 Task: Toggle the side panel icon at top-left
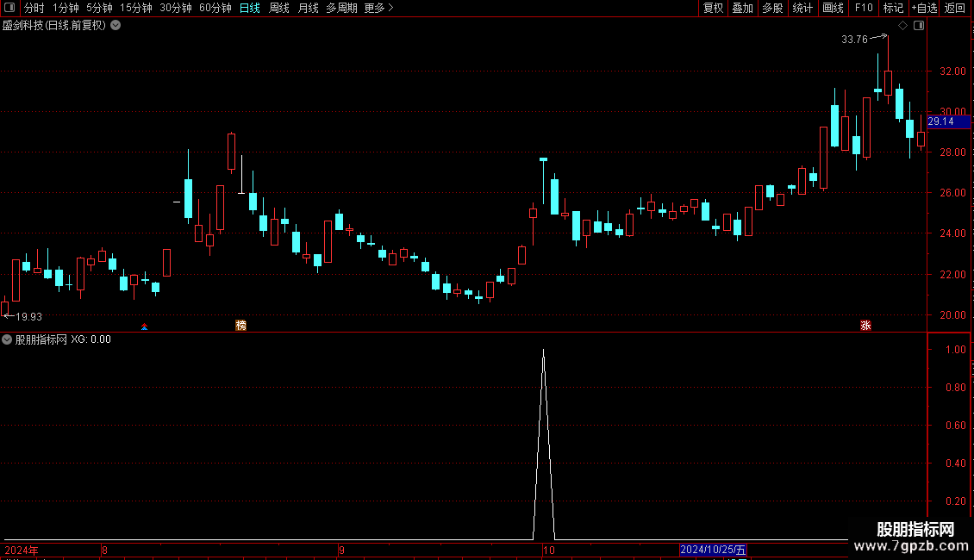(9, 8)
